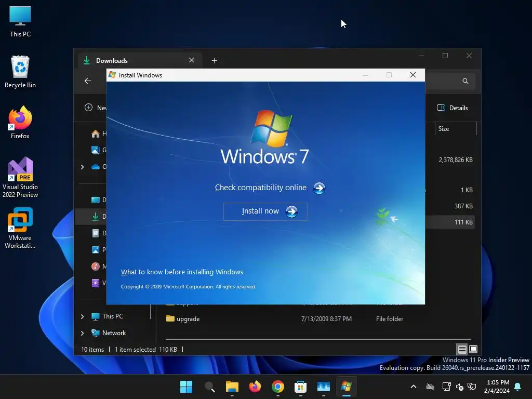Minimize the Install Windows dialog
The image size is (532, 399).
pyautogui.click(x=366, y=75)
